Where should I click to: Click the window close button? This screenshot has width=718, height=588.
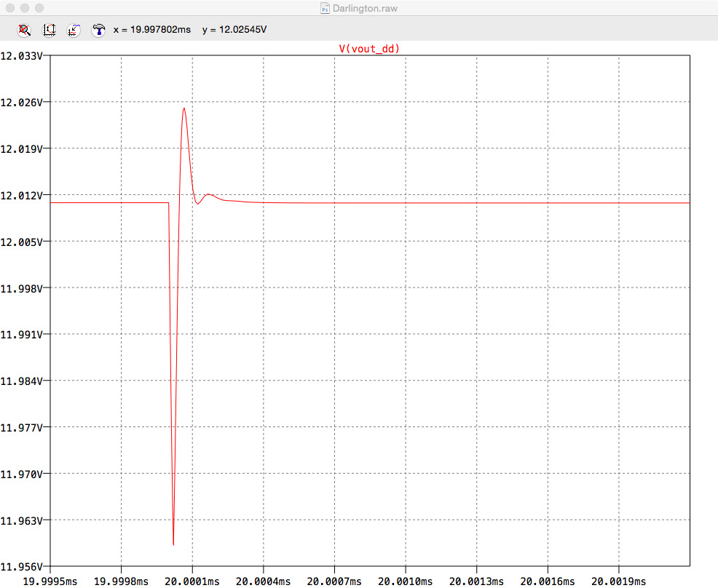(x=10, y=8)
